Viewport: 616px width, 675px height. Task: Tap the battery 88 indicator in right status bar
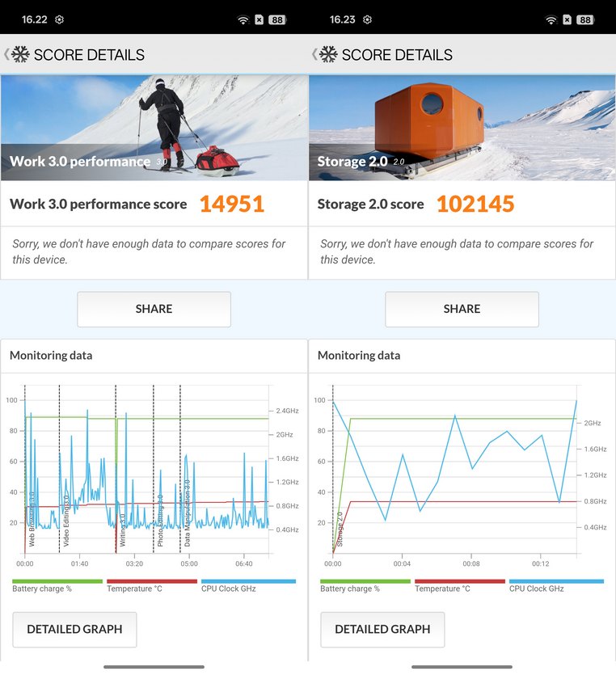585,19
